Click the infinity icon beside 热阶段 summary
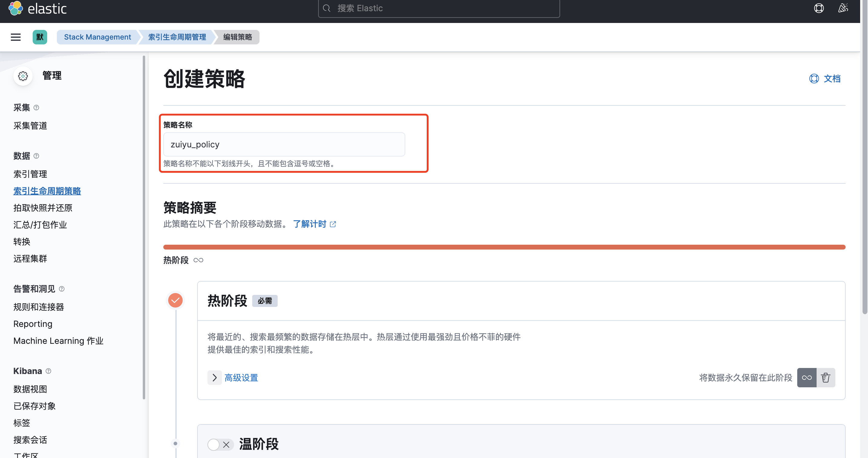This screenshot has width=868, height=458. [198, 260]
